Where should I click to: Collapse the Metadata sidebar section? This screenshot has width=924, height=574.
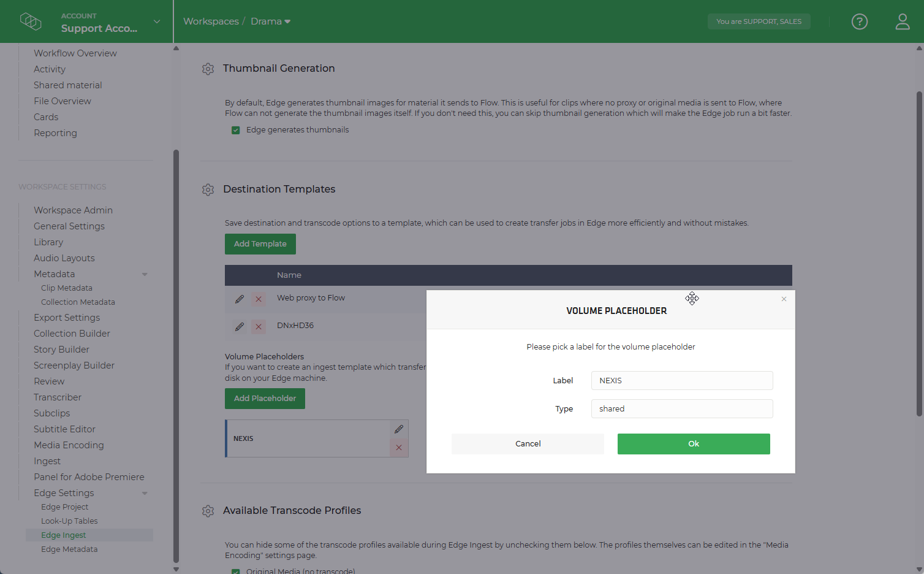(x=145, y=274)
